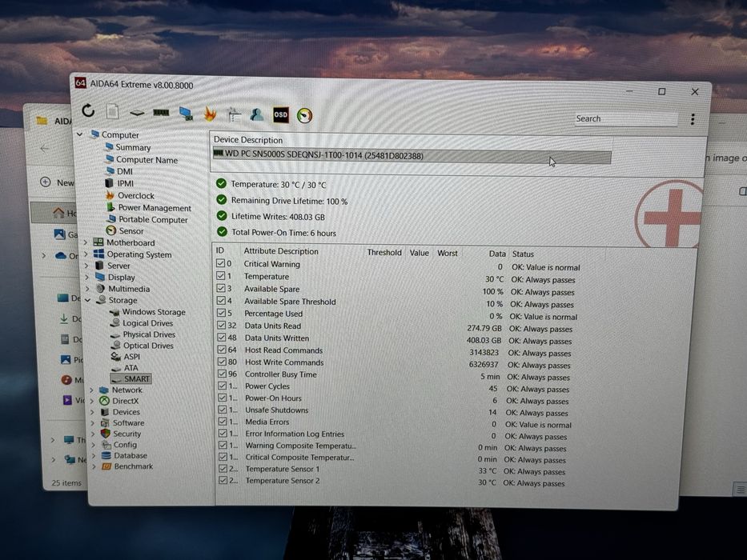This screenshot has width=747, height=560.
Task: Open the three-dot menu beside Search
Action: coord(693,119)
